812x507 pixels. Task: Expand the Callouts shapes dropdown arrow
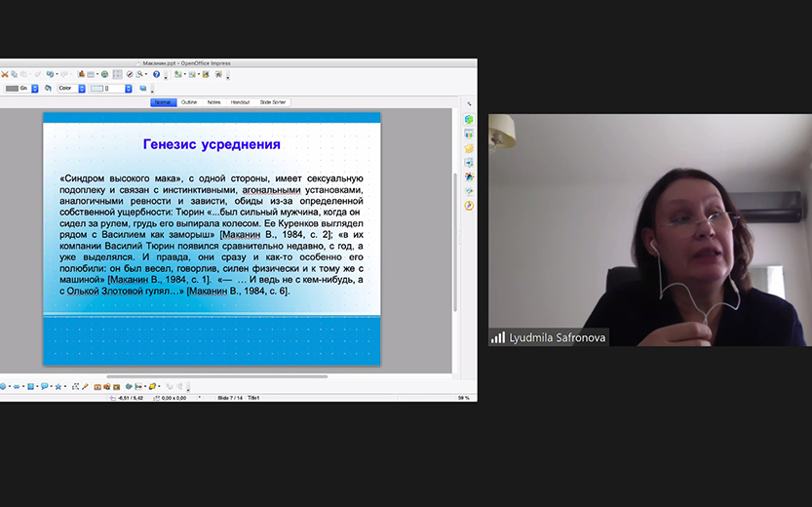(52, 386)
